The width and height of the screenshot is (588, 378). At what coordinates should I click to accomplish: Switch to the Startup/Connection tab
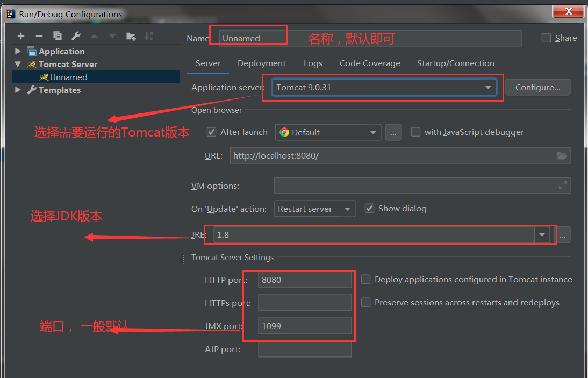456,63
